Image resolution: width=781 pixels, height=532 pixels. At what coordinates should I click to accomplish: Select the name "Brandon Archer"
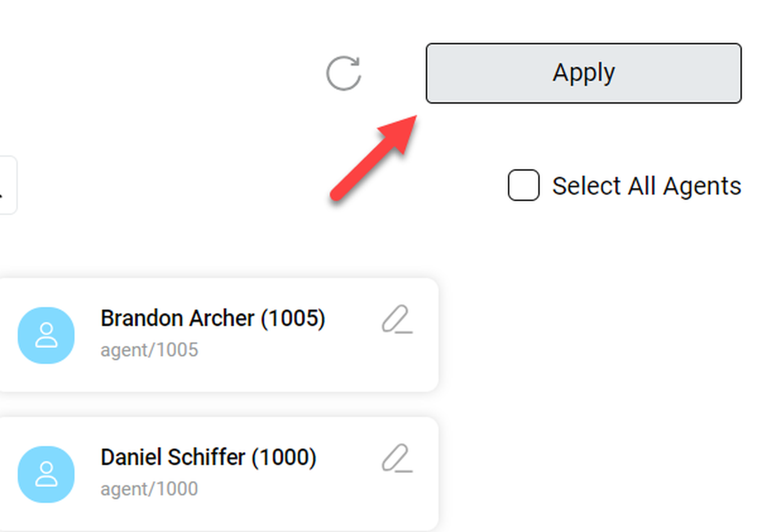178,318
